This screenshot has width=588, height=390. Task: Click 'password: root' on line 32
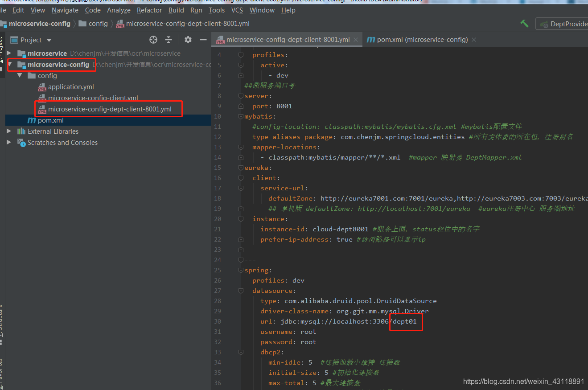288,342
